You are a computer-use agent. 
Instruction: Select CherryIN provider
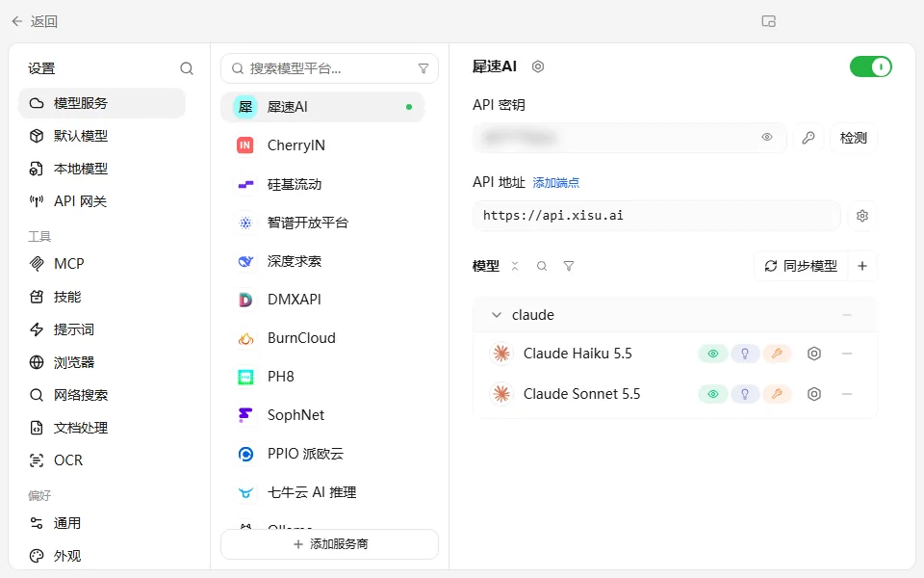click(x=323, y=145)
